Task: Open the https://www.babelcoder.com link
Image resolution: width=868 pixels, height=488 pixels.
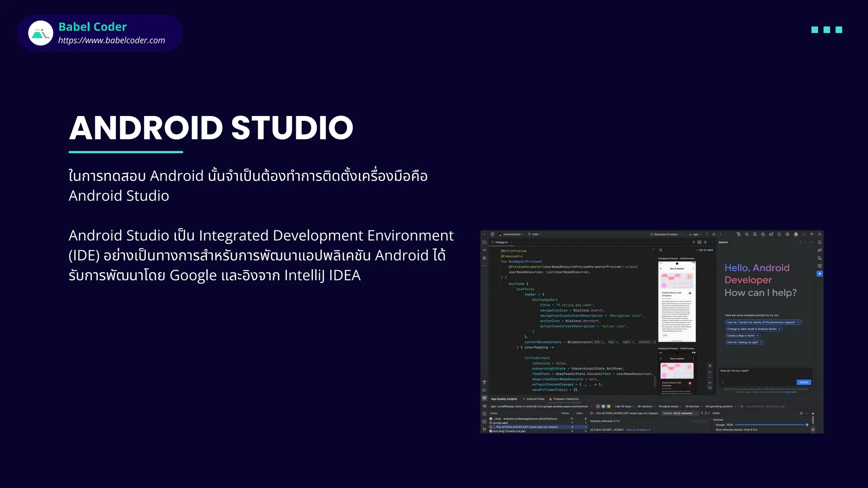Action: click(x=111, y=40)
